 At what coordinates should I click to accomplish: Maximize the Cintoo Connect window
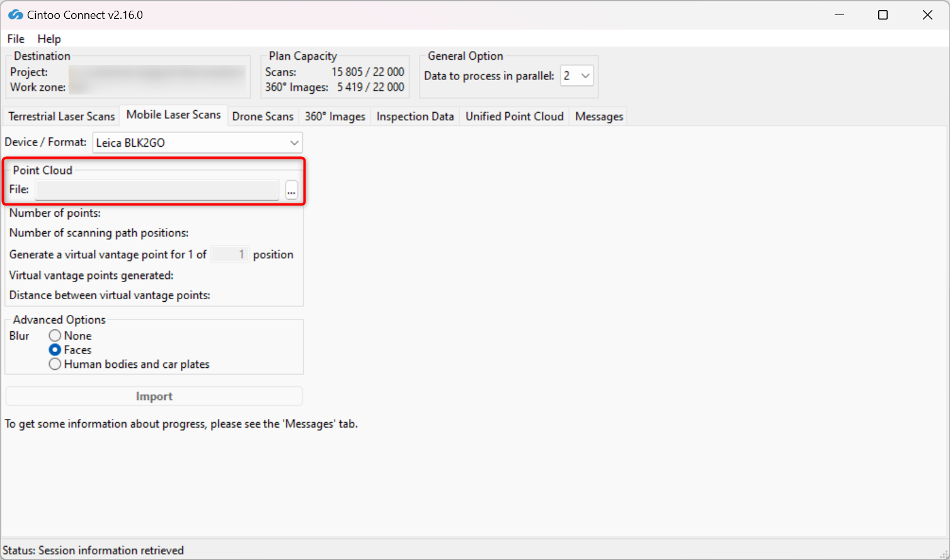(x=883, y=14)
